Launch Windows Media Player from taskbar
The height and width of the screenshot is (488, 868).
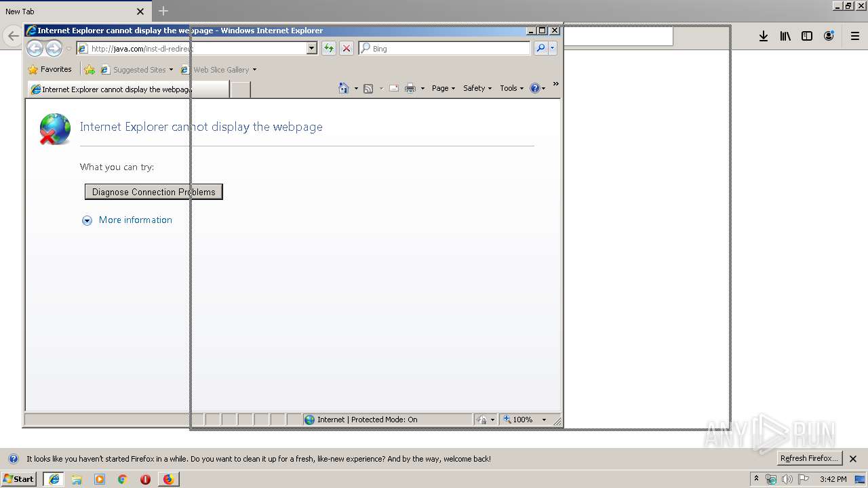pos(100,479)
